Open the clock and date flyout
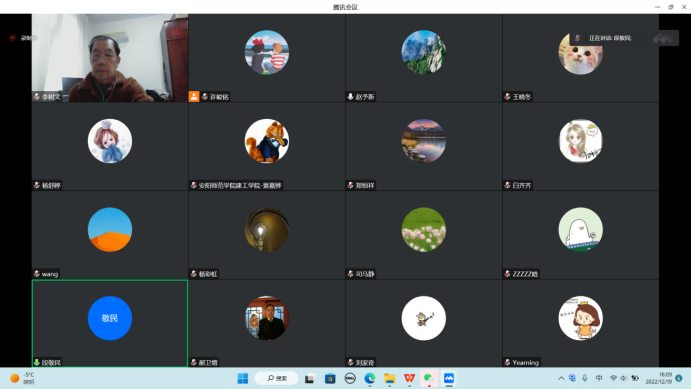The height and width of the screenshot is (389, 692). (658, 378)
